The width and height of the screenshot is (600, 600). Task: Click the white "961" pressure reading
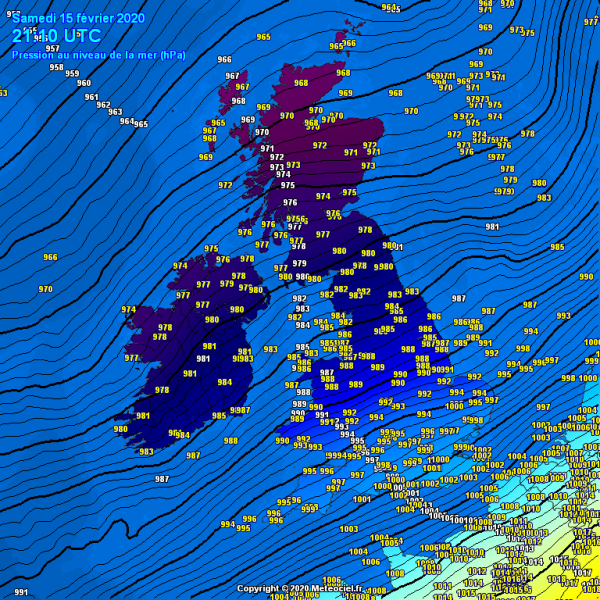coord(91,97)
